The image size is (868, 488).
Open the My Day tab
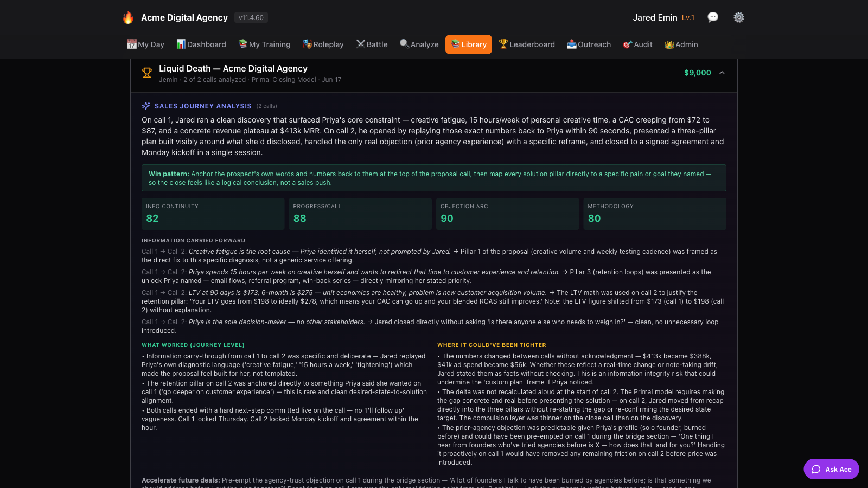[145, 44]
